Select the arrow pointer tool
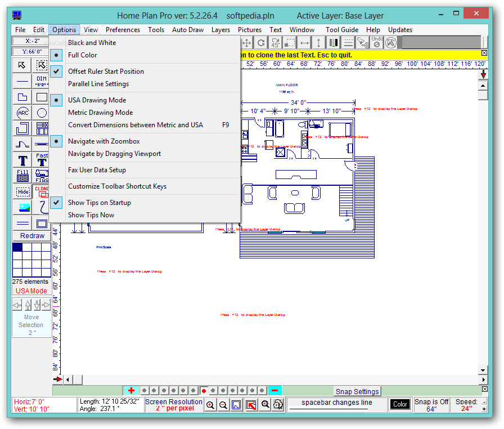Image resolution: width=504 pixels, height=429 pixels. 22,65
